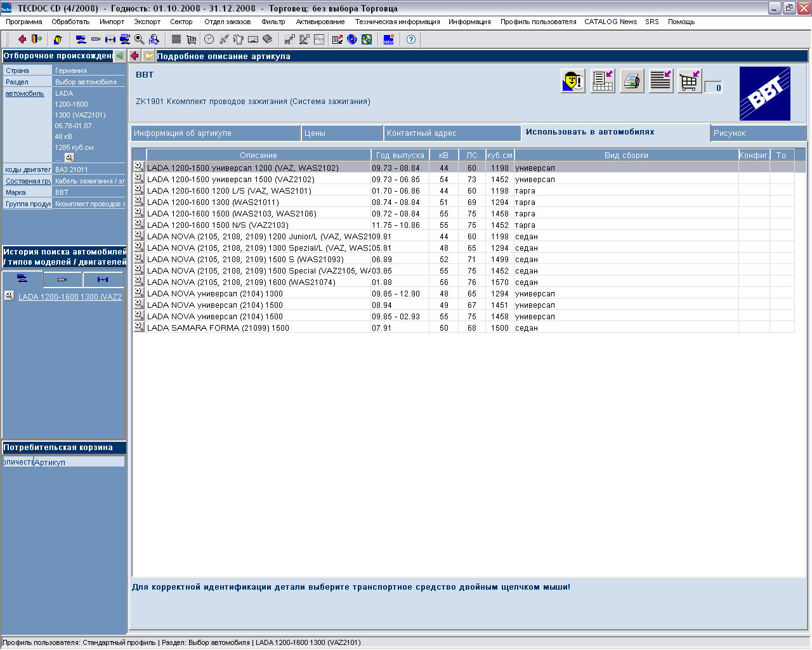Image resolution: width=812 pixels, height=650 pixels.
Task: Select row LADA NOVA 1500 S (WAS21093)
Action: coord(463,259)
